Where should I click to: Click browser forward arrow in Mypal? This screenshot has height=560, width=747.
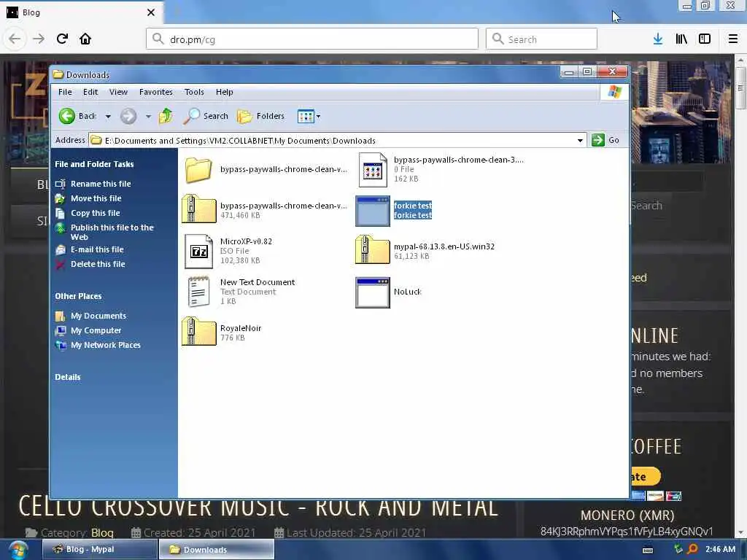click(x=39, y=39)
